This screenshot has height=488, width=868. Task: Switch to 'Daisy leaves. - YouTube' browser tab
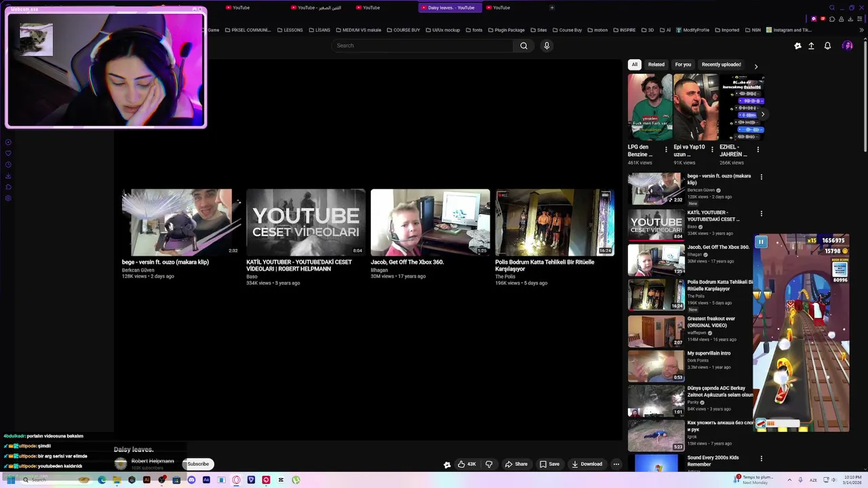point(450,7)
